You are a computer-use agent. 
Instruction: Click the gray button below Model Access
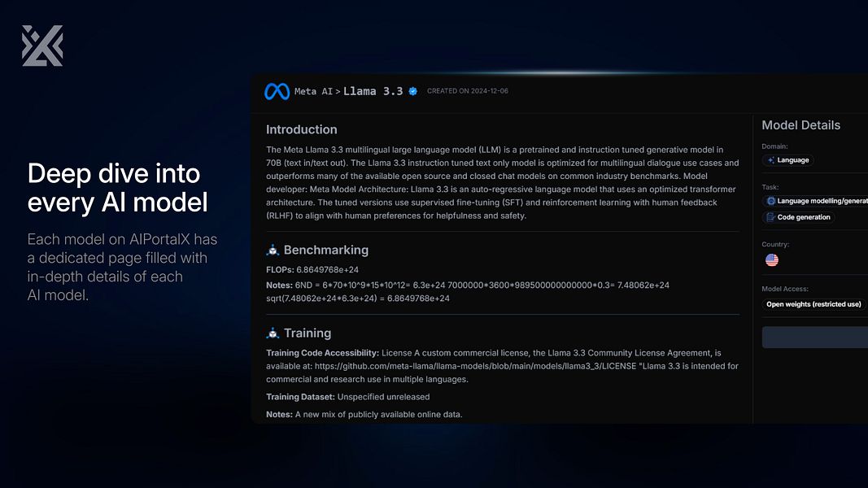pyautogui.click(x=815, y=338)
